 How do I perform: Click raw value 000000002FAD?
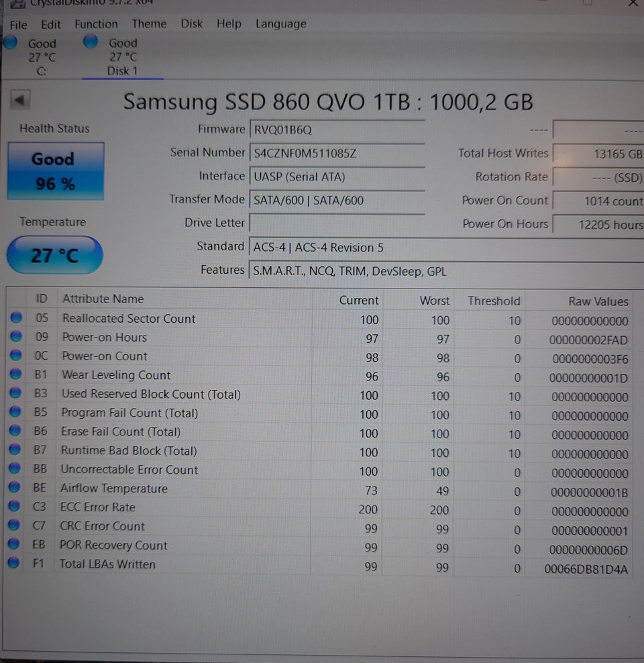(x=588, y=340)
